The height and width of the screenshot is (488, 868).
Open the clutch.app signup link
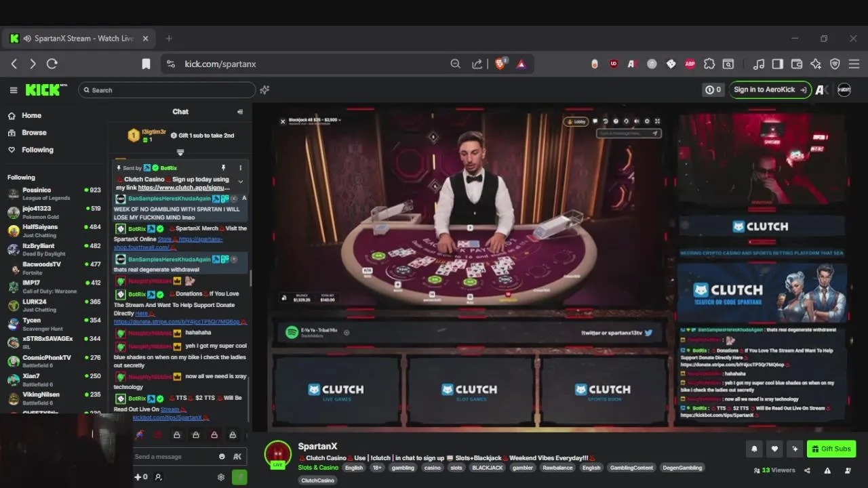183,188
